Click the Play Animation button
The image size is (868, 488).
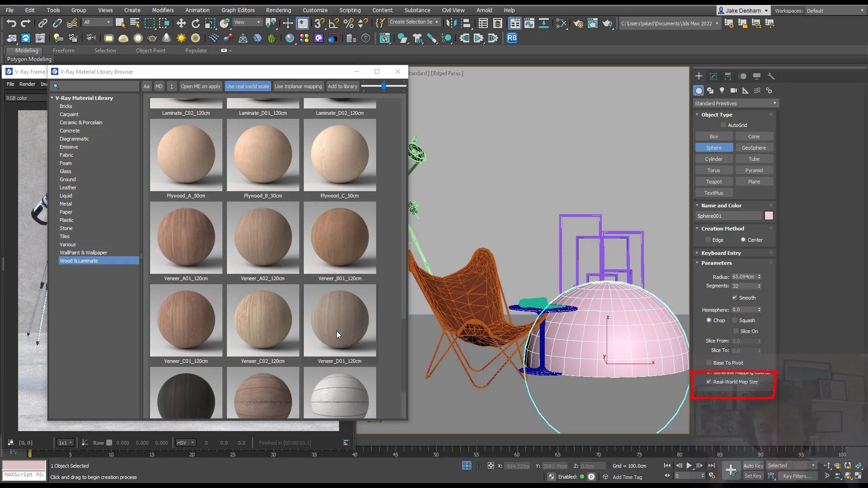tap(689, 465)
